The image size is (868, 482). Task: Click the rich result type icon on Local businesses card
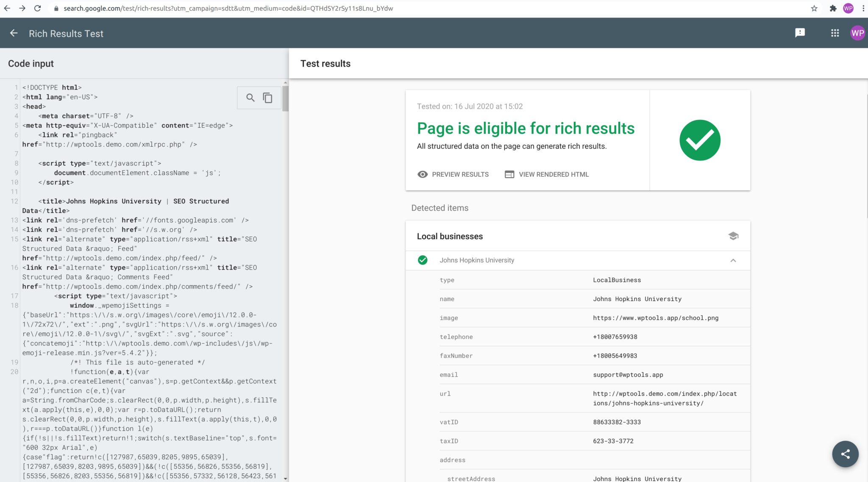click(733, 236)
